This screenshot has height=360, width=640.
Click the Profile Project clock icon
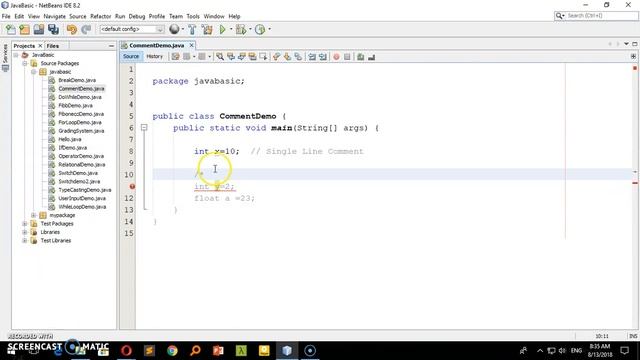point(260,29)
